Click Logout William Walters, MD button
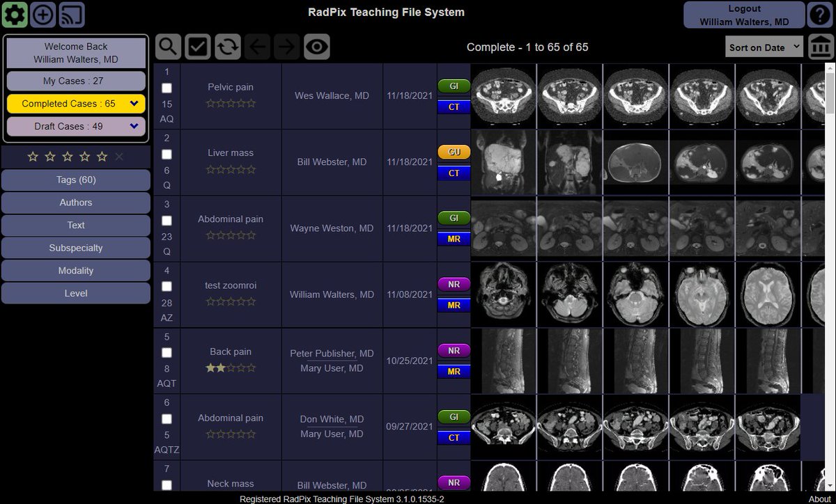 (x=744, y=15)
